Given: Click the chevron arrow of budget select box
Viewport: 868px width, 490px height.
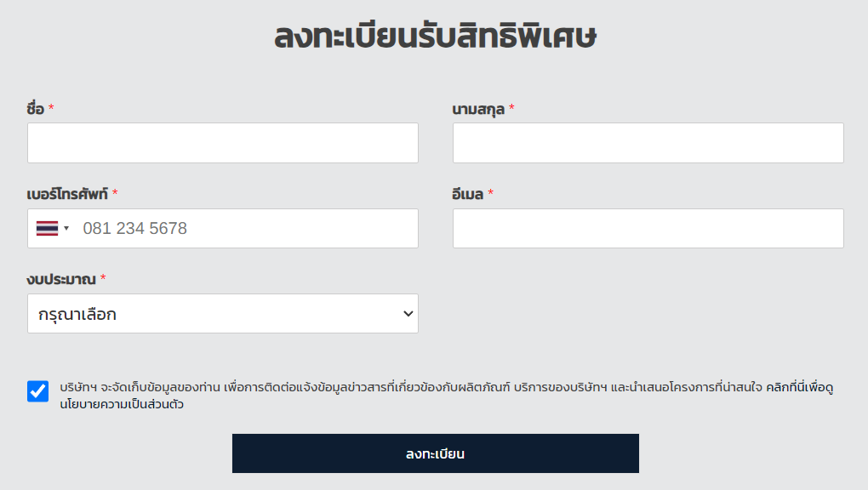Looking at the screenshot, I should coord(408,313).
